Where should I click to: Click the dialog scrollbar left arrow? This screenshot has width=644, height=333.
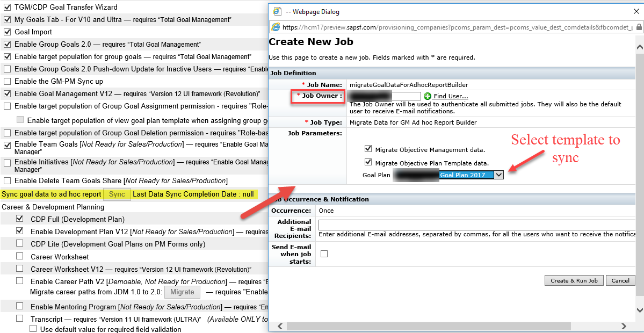coord(280,327)
